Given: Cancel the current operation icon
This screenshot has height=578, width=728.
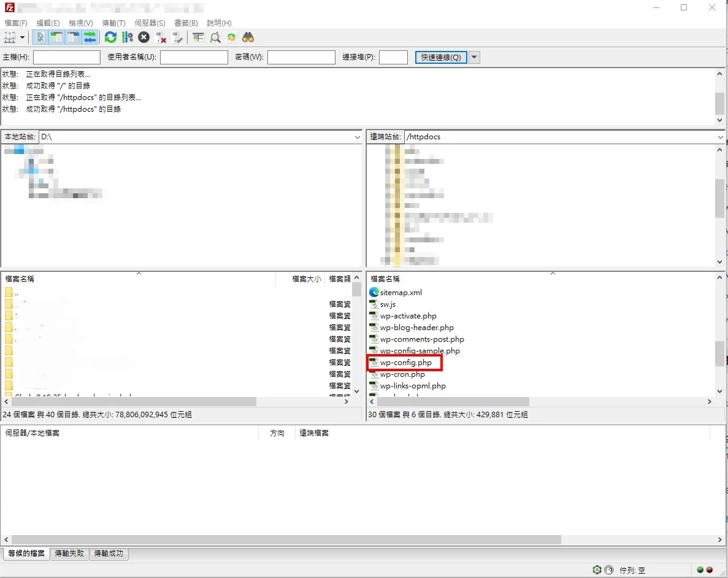Looking at the screenshot, I should tap(144, 37).
